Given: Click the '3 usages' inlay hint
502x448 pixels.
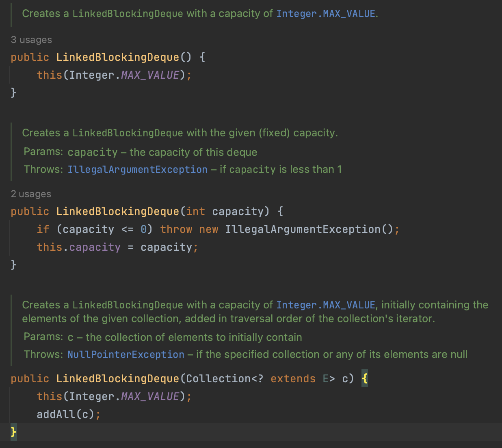Looking at the screenshot, I should tap(31, 40).
